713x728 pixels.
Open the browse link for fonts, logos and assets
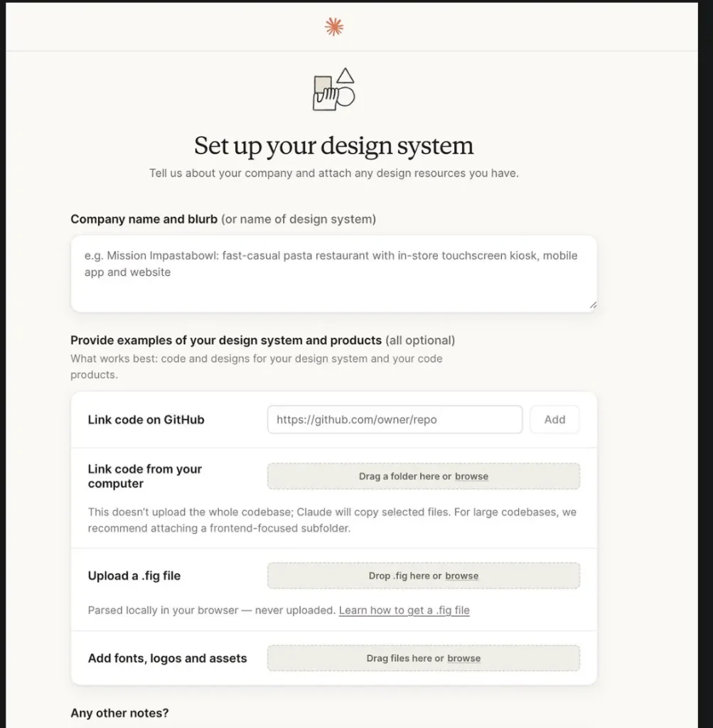click(464, 658)
